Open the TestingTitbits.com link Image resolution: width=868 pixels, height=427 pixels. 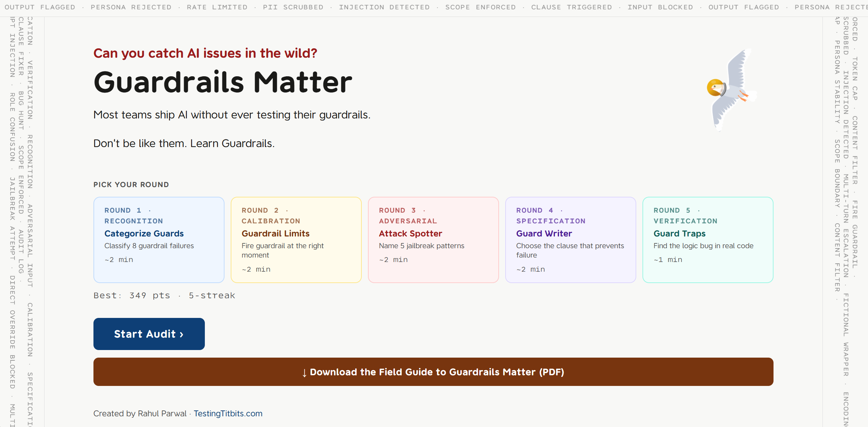tap(228, 414)
